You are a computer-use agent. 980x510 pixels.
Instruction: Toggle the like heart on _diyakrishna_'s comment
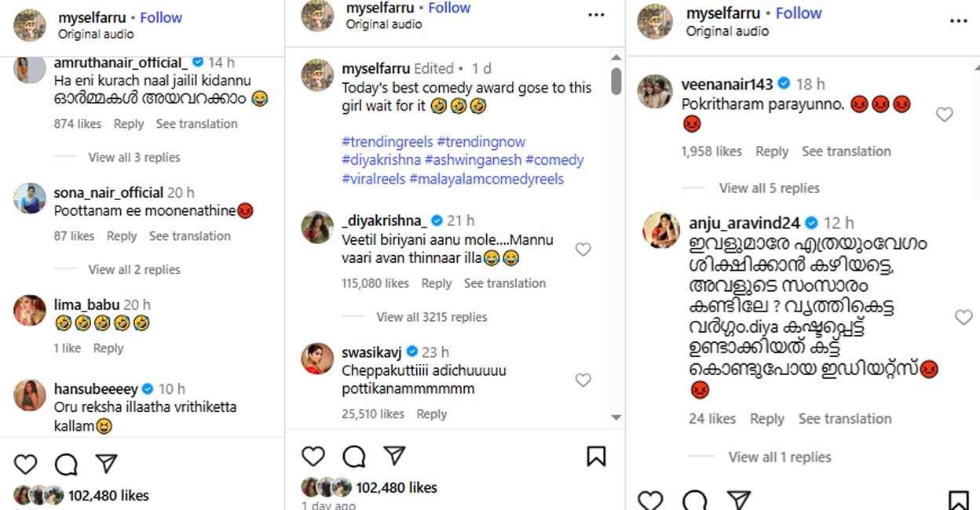pyautogui.click(x=583, y=249)
